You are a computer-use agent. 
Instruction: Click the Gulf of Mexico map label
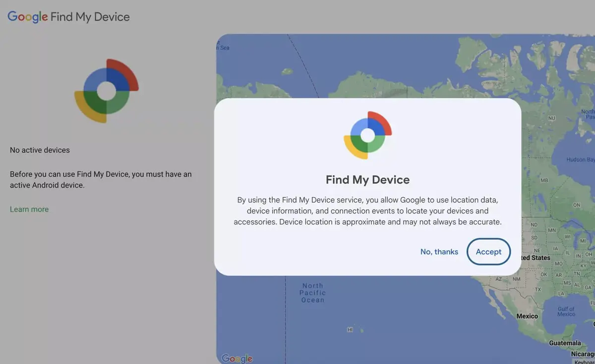coord(566,312)
